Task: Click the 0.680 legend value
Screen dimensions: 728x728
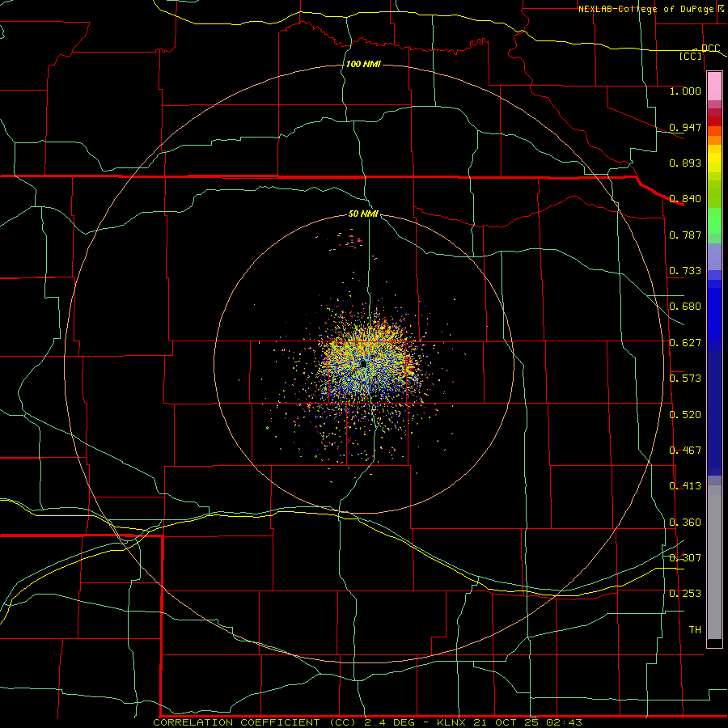Action: tap(685, 307)
